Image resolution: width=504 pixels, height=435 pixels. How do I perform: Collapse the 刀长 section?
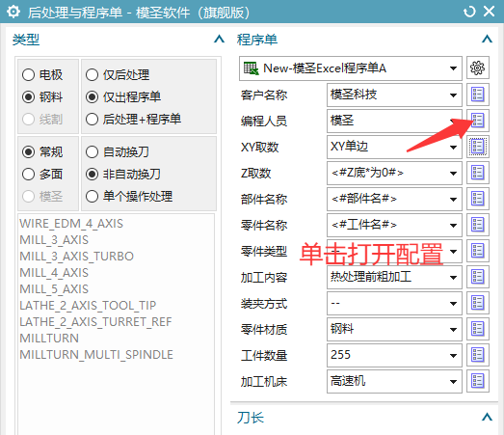click(487, 418)
